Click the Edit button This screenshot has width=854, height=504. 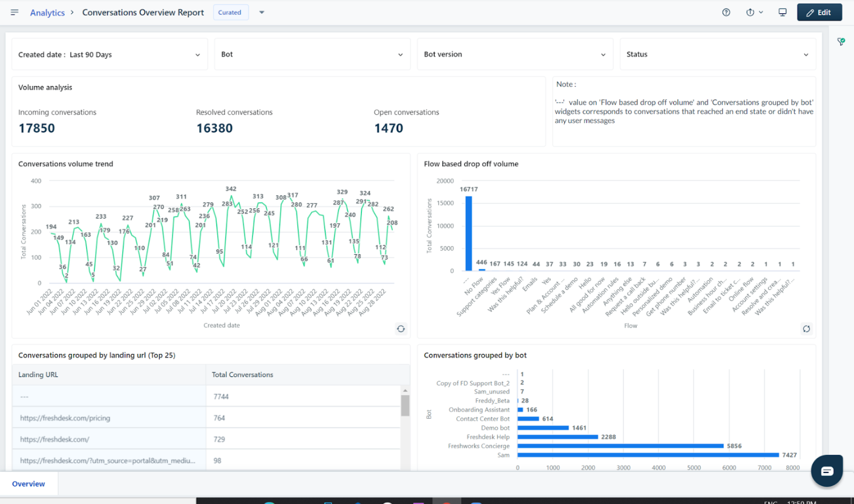tap(820, 12)
